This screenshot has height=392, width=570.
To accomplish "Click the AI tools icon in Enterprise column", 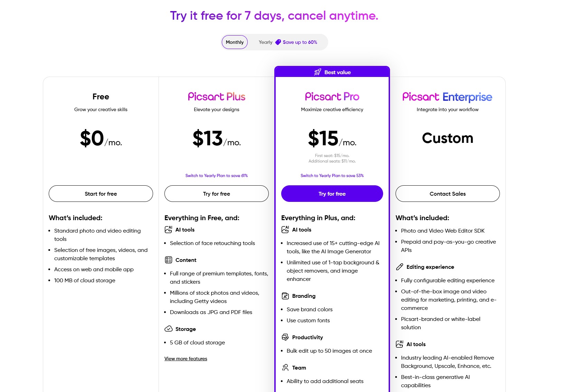I will coord(399,344).
